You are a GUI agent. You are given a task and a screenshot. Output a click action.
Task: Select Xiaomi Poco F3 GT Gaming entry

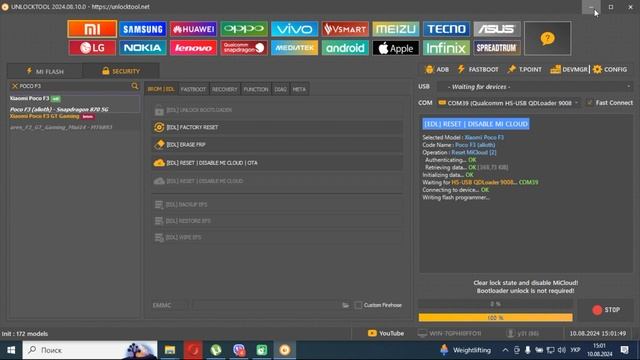click(74, 122)
